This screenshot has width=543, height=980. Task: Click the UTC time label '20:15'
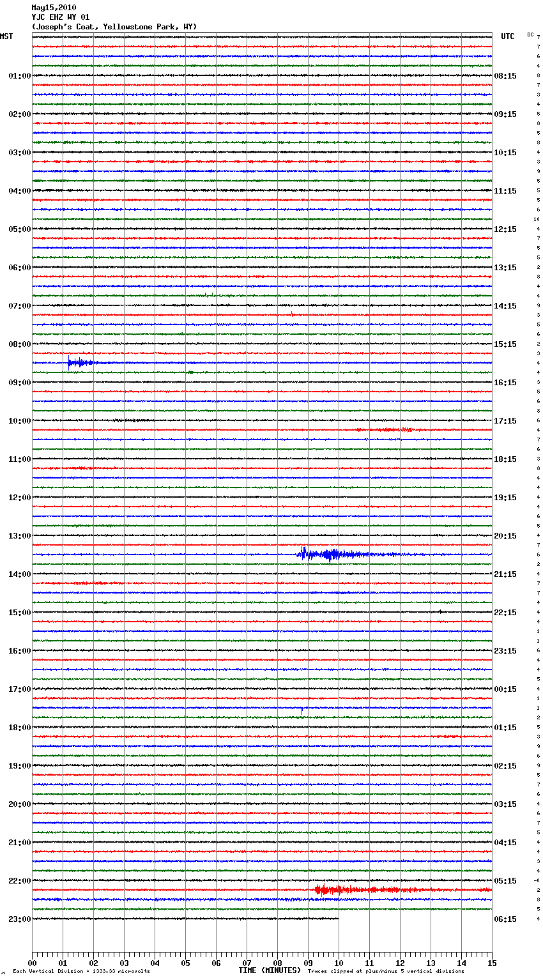click(505, 536)
